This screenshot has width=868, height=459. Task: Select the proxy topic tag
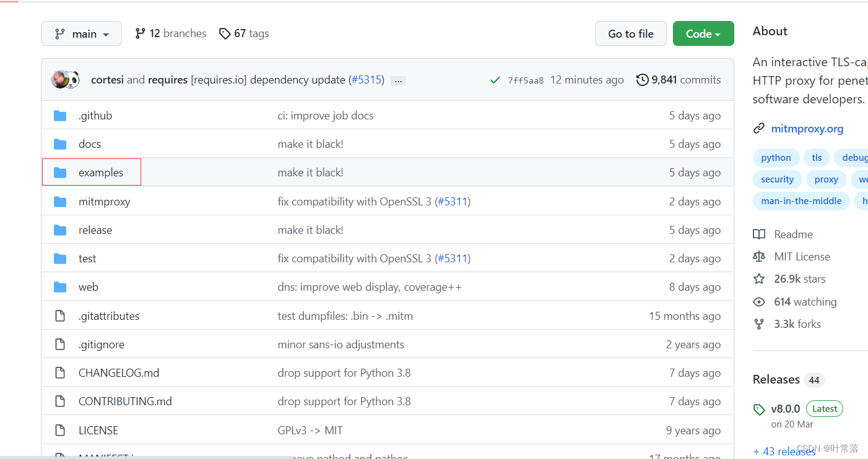click(x=827, y=179)
